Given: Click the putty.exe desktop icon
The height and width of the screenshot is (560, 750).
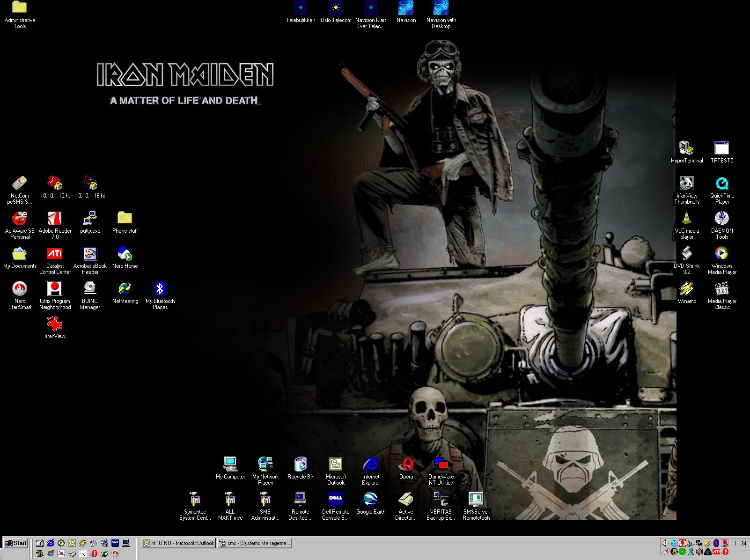Looking at the screenshot, I should [x=90, y=219].
